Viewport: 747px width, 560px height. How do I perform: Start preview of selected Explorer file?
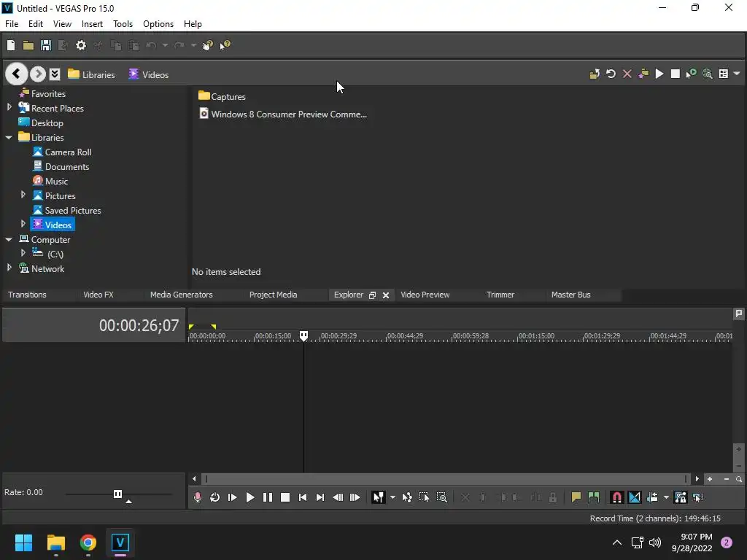click(659, 74)
